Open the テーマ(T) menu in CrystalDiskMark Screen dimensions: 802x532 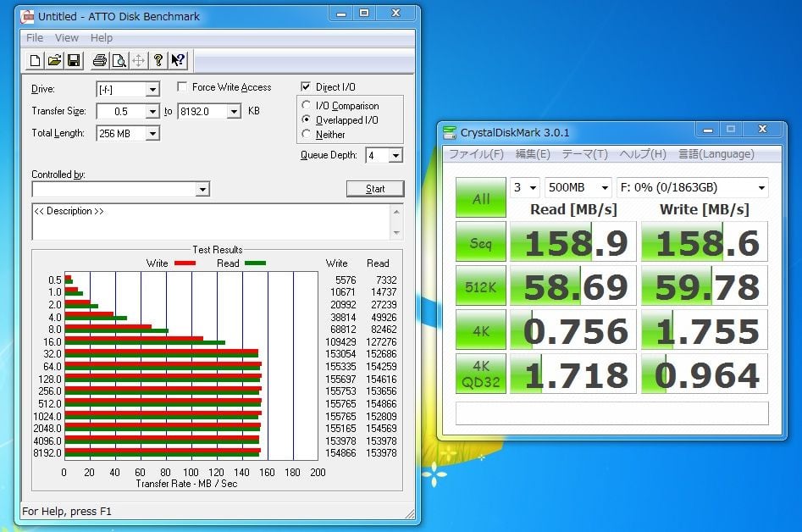[584, 154]
